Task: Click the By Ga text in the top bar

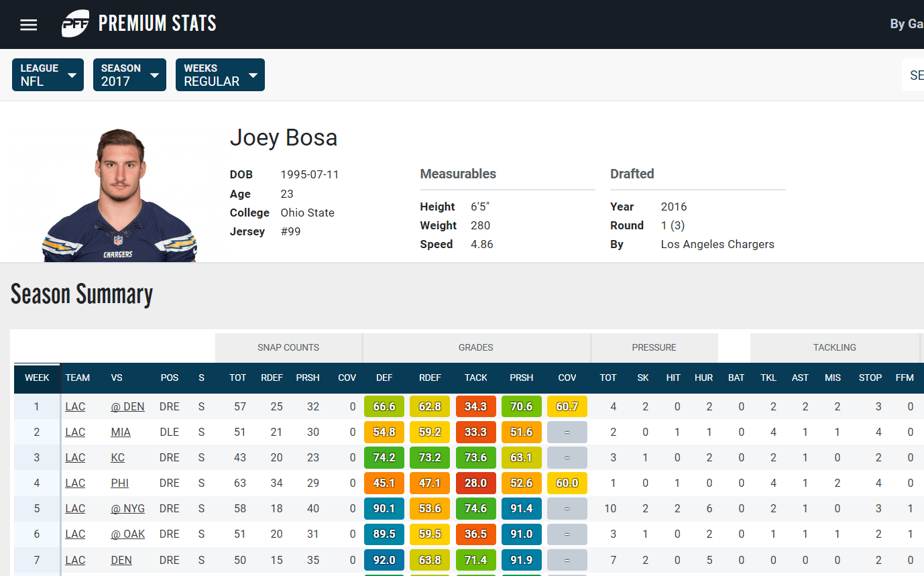Action: coord(907,23)
